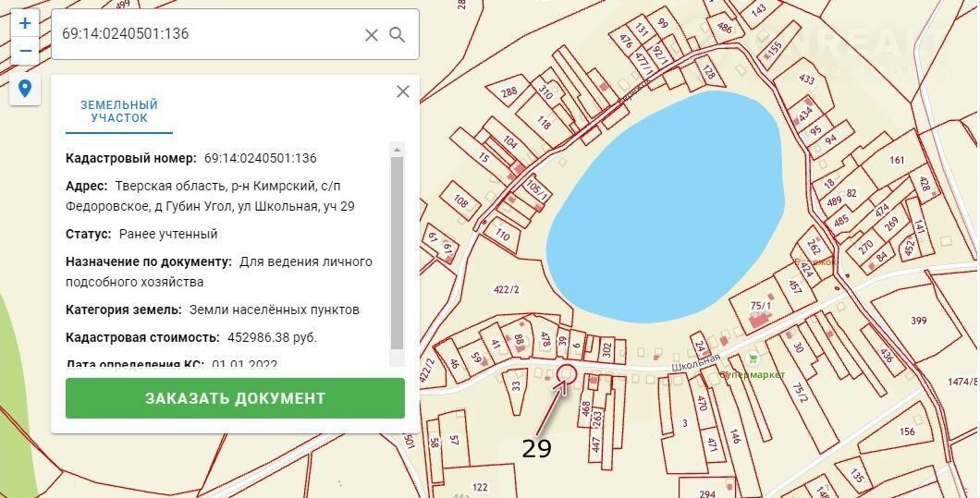Zoom in the map with plus button
The height and width of the screenshot is (498, 980).
tap(25, 23)
